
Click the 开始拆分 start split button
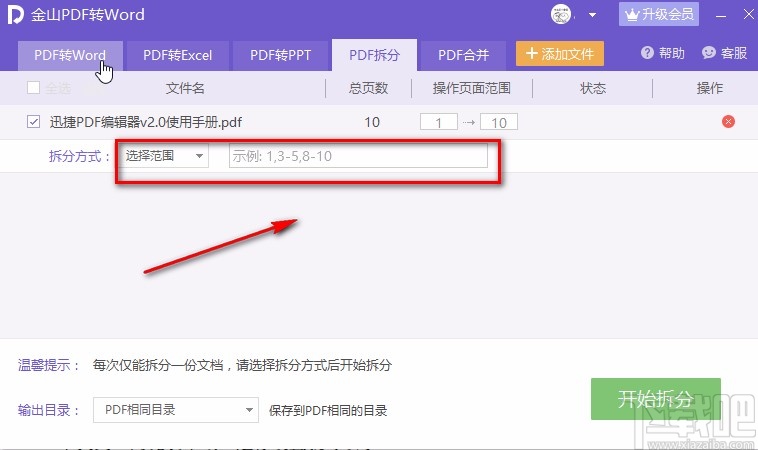coord(656,399)
